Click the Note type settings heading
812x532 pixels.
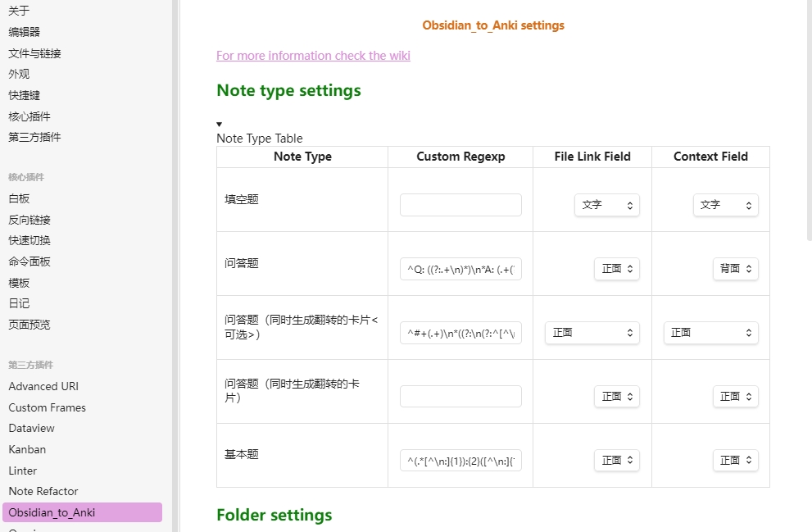tap(288, 91)
